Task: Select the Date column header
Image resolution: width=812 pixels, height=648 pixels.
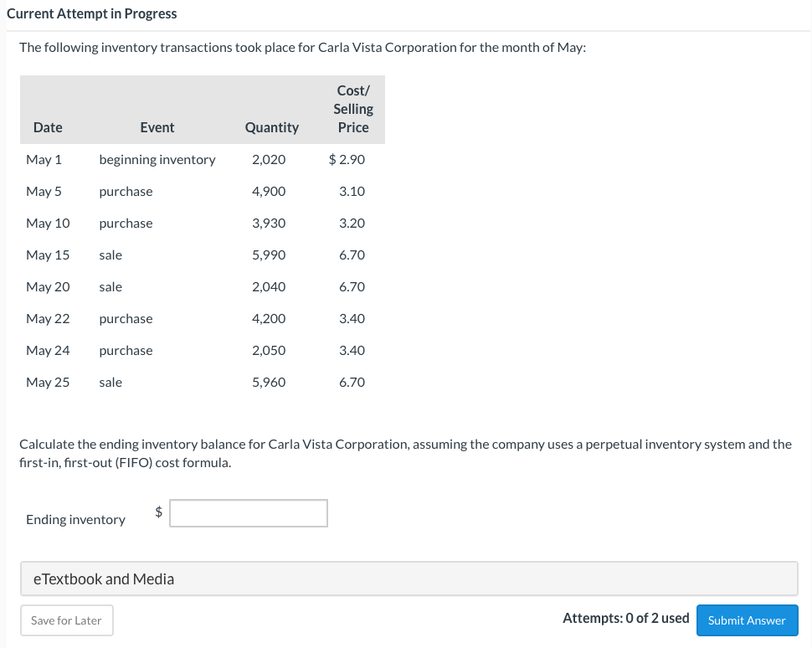Action: point(47,127)
